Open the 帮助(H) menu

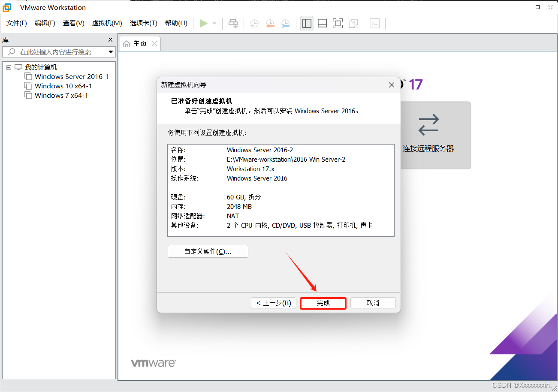click(176, 23)
